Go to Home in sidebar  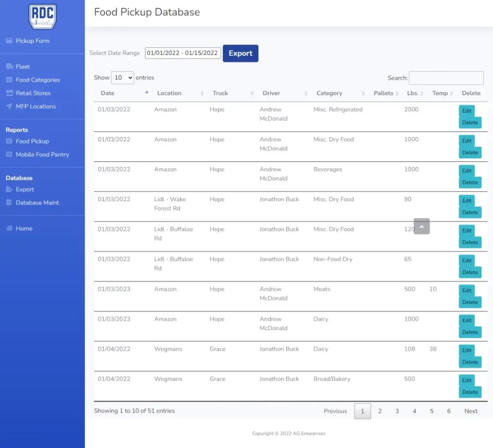[x=24, y=229]
